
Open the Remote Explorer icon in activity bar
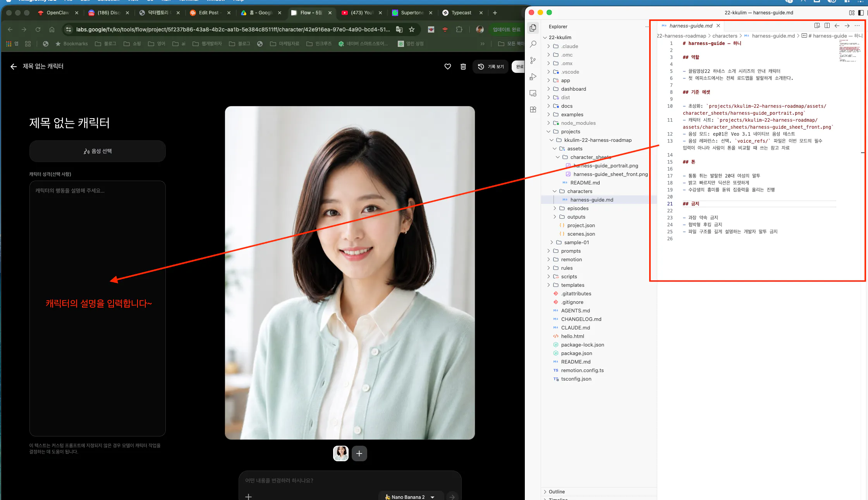coord(533,93)
